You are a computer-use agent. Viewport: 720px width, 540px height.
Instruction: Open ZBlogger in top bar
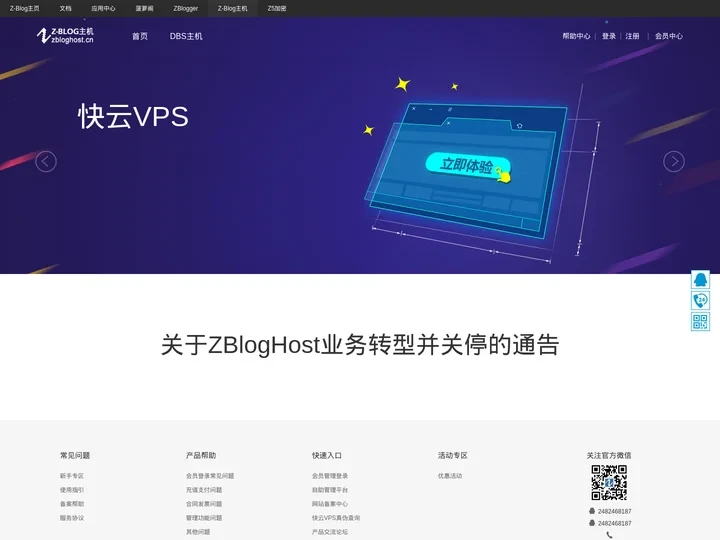click(186, 8)
